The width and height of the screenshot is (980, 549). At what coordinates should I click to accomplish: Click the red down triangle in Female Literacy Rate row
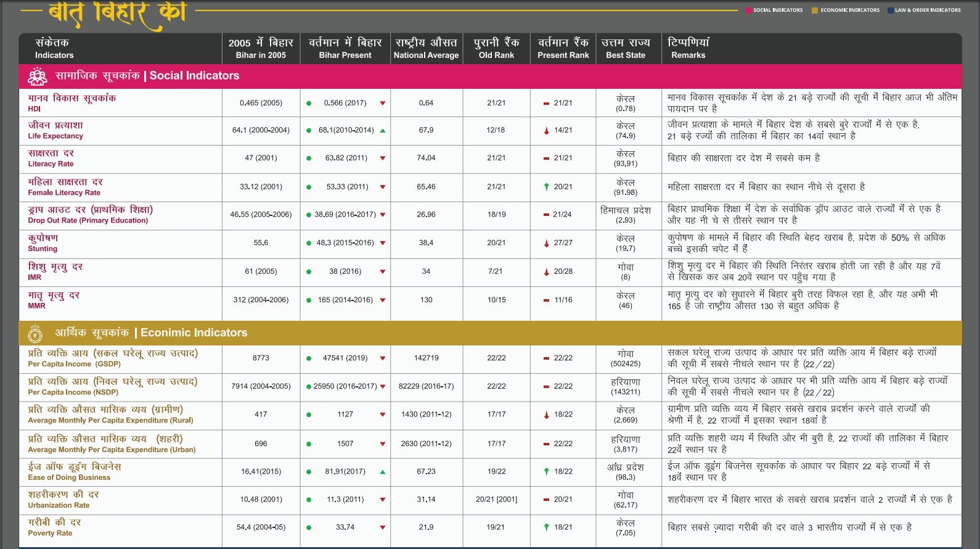[x=383, y=186]
